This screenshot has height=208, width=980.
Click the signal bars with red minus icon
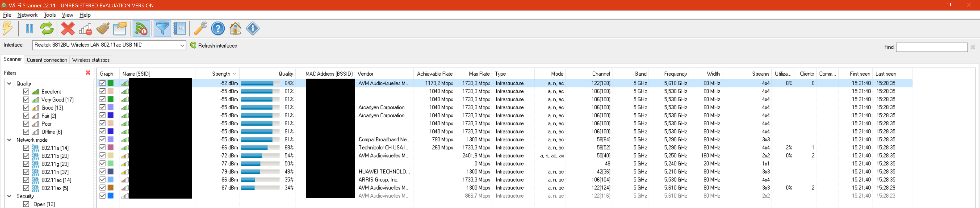point(85,29)
